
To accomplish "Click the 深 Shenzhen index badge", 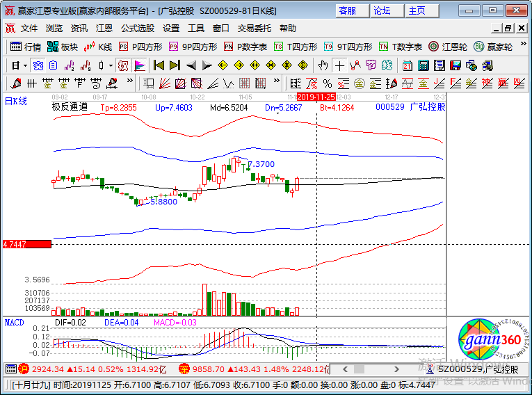I will [184, 369].
